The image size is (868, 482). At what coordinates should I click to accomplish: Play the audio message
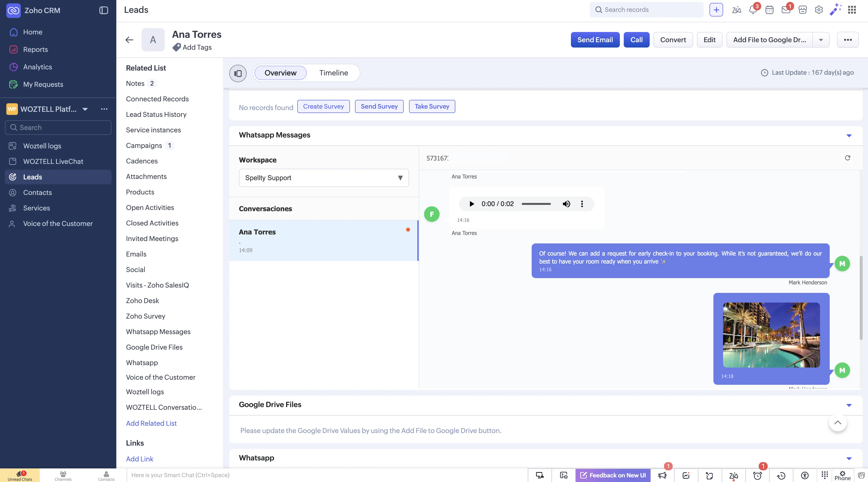(x=472, y=204)
